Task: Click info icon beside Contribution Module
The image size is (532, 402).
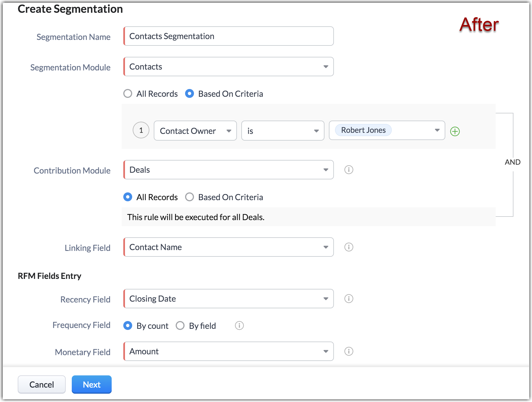Action: [x=349, y=170]
